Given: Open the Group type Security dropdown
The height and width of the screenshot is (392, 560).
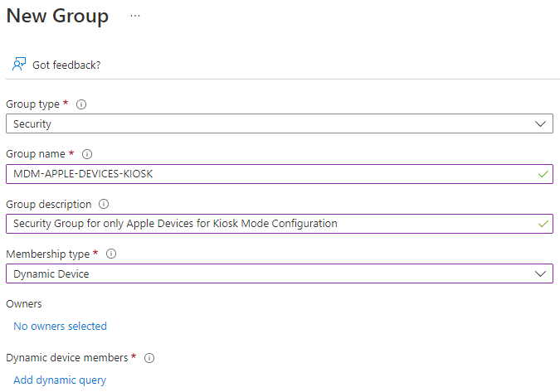Looking at the screenshot, I should tap(280, 123).
